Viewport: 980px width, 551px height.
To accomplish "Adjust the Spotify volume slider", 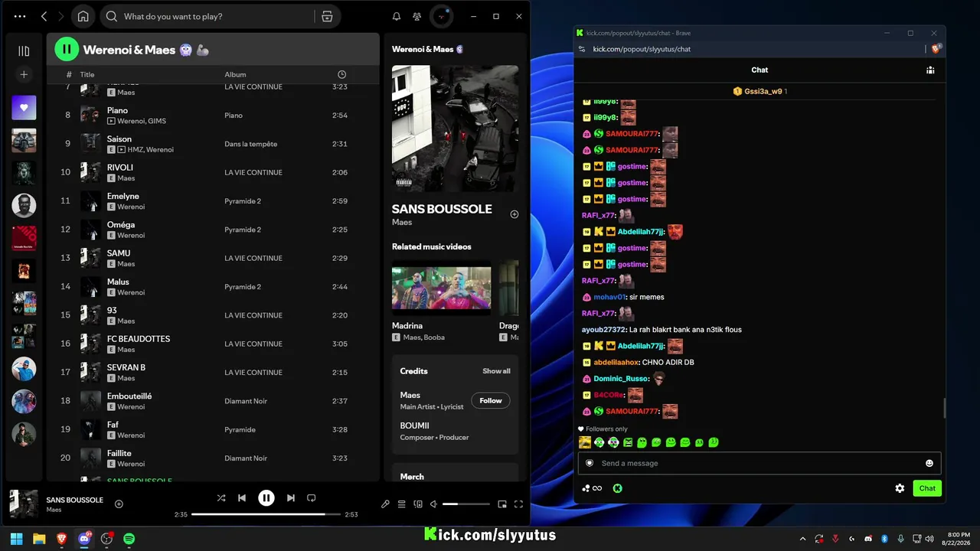I will (466, 504).
